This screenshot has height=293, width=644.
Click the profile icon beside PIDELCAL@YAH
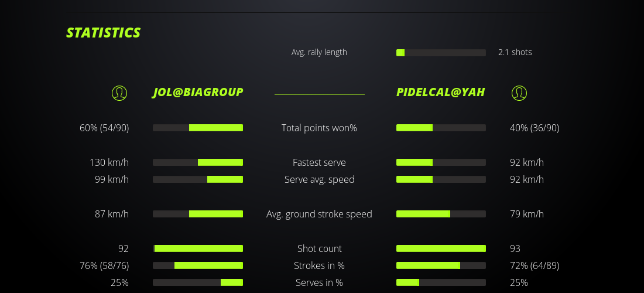click(x=519, y=93)
